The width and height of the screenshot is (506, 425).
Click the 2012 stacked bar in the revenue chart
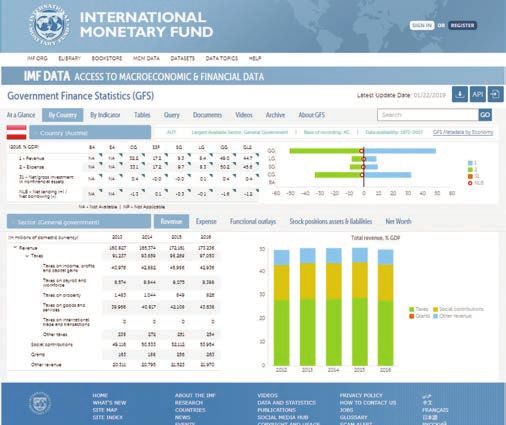281,308
